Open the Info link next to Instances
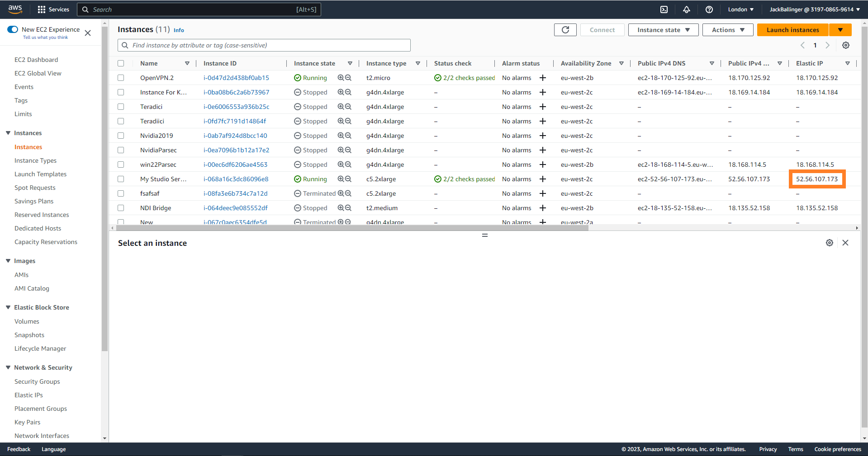Viewport: 868px width, 456px height. tap(179, 30)
